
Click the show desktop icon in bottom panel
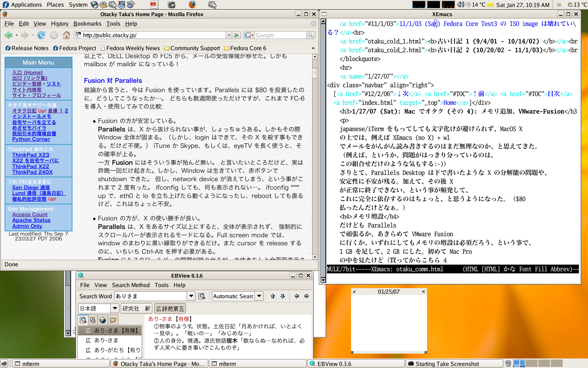[4, 363]
